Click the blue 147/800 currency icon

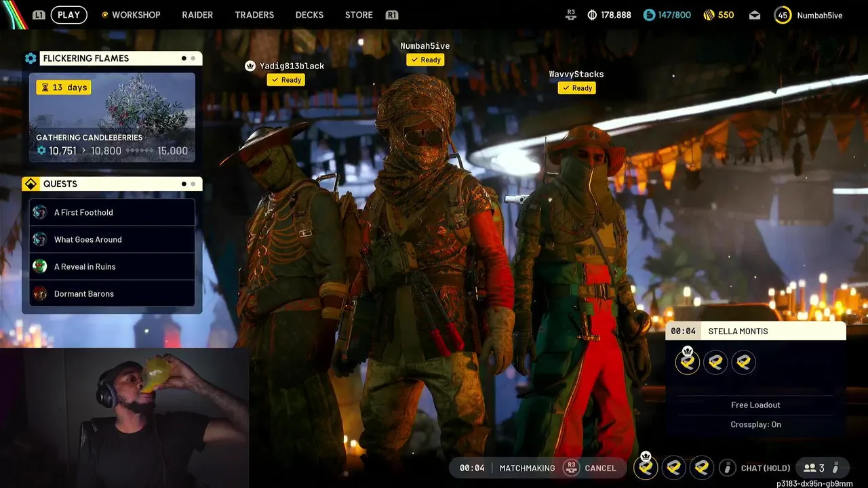pos(649,15)
